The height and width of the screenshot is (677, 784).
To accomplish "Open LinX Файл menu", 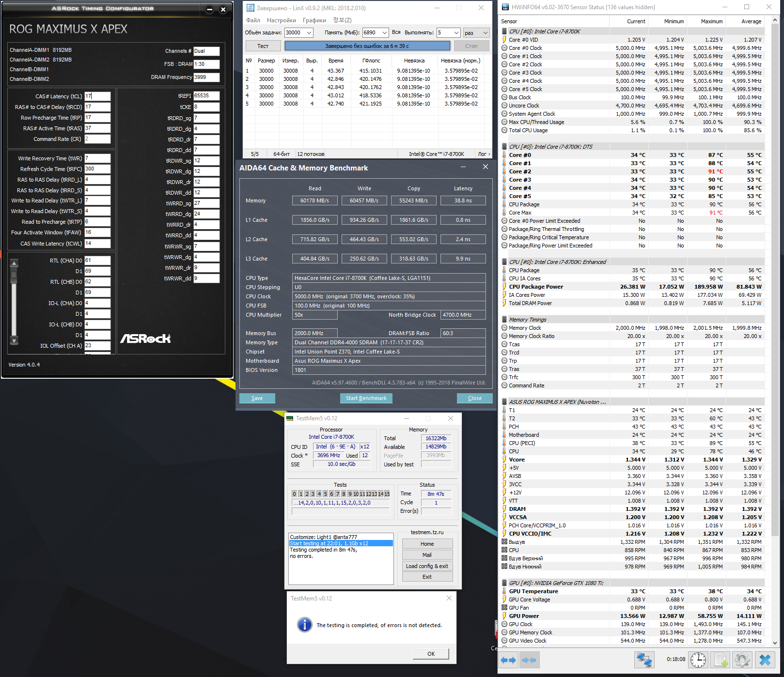I will pos(253,20).
